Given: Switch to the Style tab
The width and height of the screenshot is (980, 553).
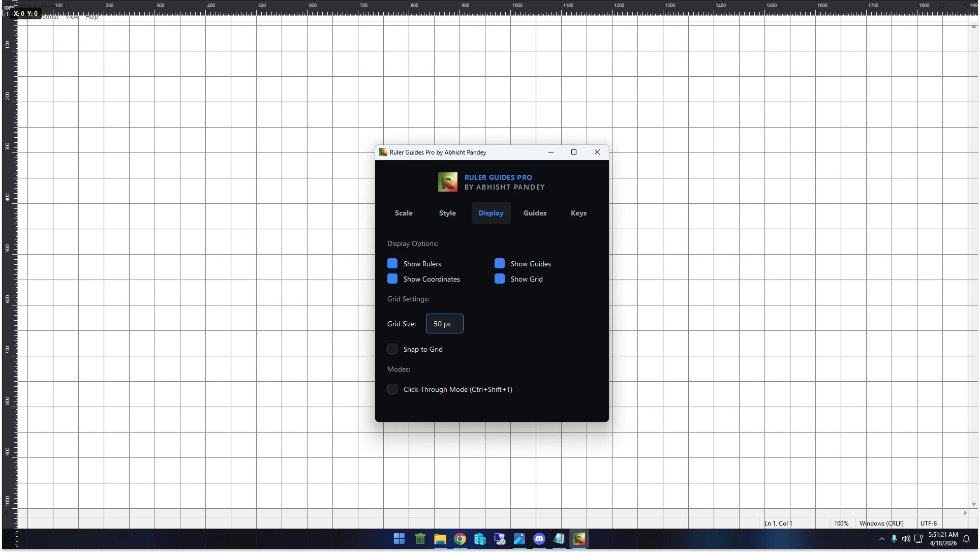Looking at the screenshot, I should 447,213.
